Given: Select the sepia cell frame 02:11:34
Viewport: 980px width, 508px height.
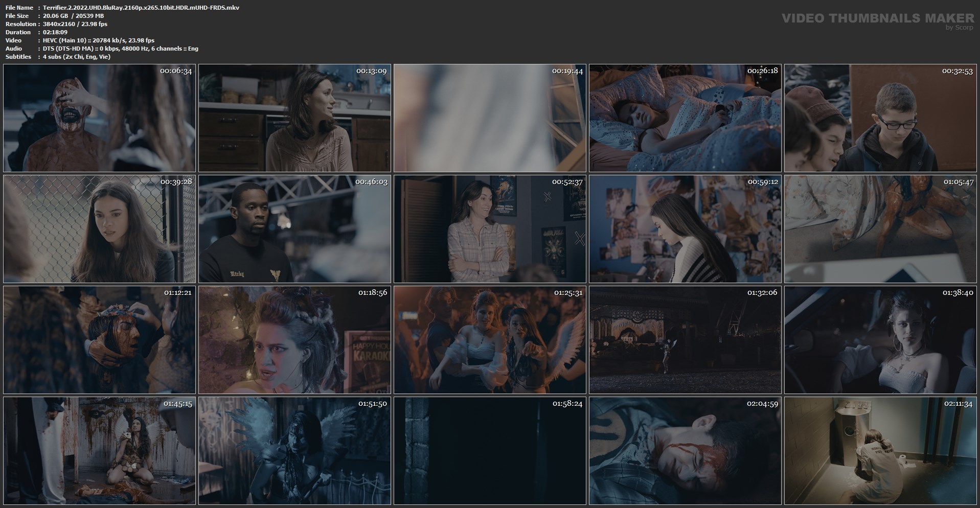Looking at the screenshot, I should (881, 451).
